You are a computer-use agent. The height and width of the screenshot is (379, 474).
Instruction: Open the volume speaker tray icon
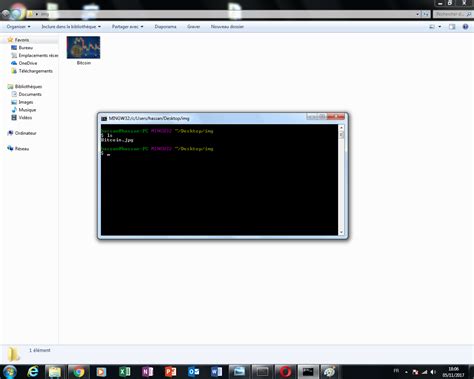[433, 372]
